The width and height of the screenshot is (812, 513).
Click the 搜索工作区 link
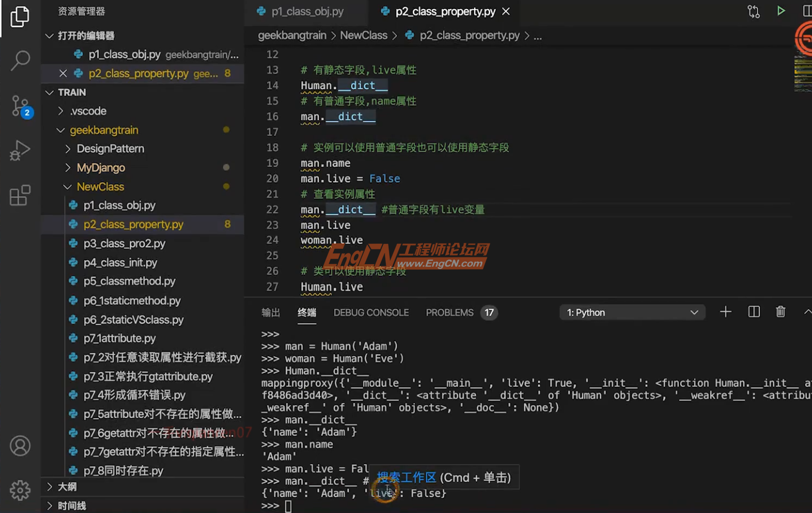(407, 476)
